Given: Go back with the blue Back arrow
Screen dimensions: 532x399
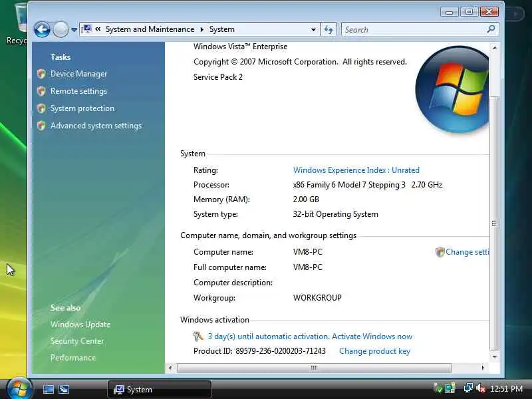Looking at the screenshot, I should (42, 29).
